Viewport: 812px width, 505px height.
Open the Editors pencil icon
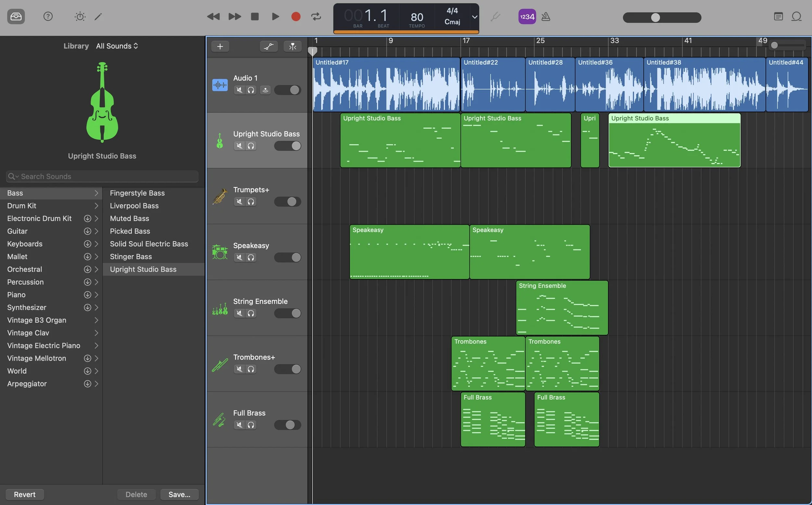(98, 16)
